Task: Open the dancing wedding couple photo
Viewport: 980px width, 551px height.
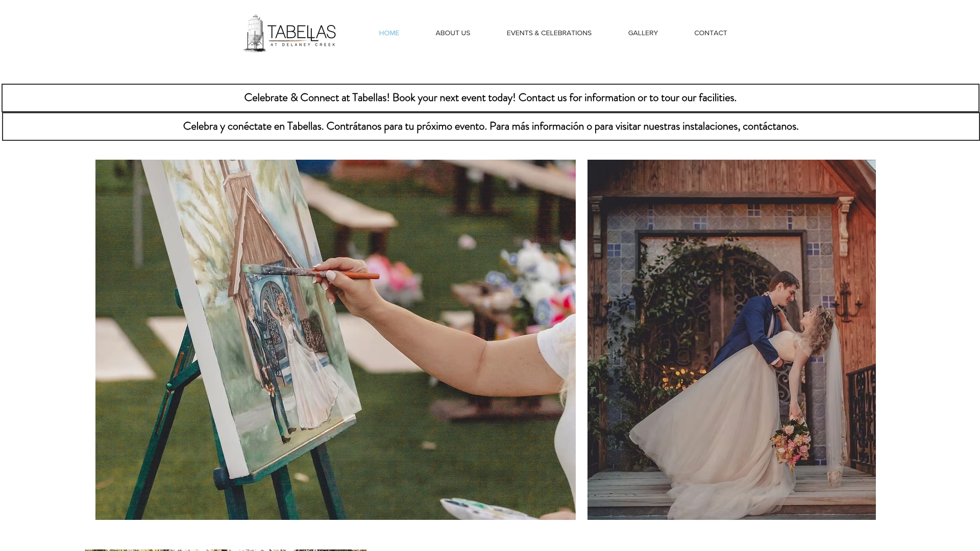Action: pos(731,340)
